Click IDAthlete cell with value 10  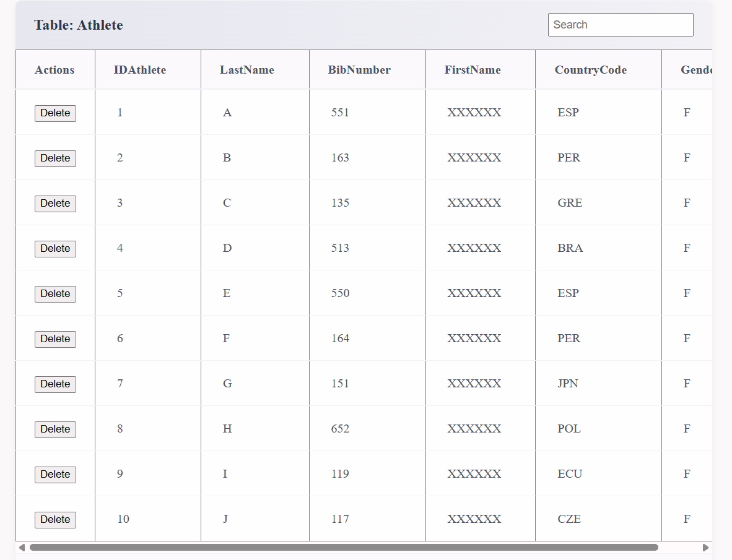click(148, 519)
